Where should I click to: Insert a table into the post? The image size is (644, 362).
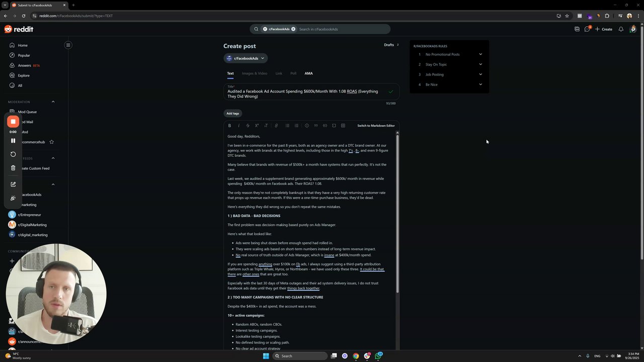click(343, 126)
